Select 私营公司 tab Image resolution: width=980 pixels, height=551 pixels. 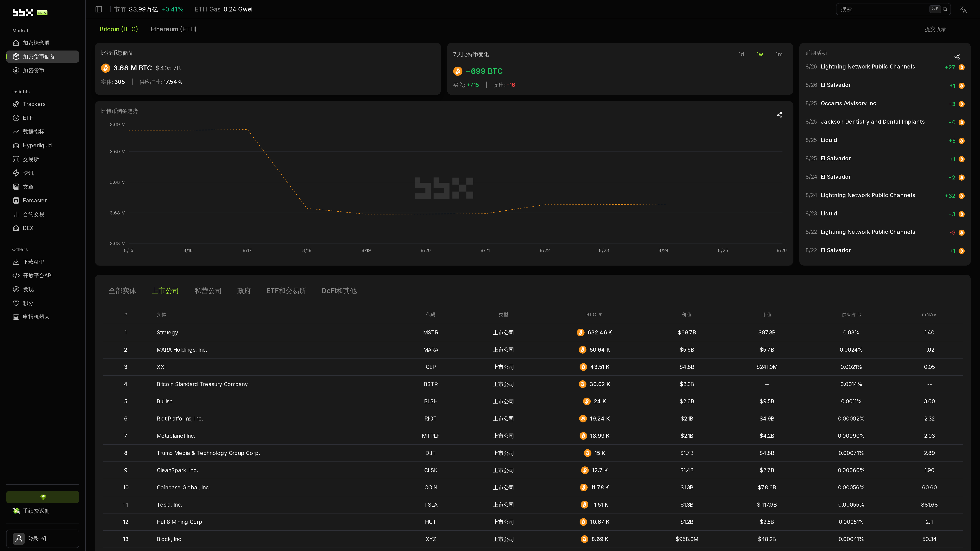pyautogui.click(x=208, y=291)
